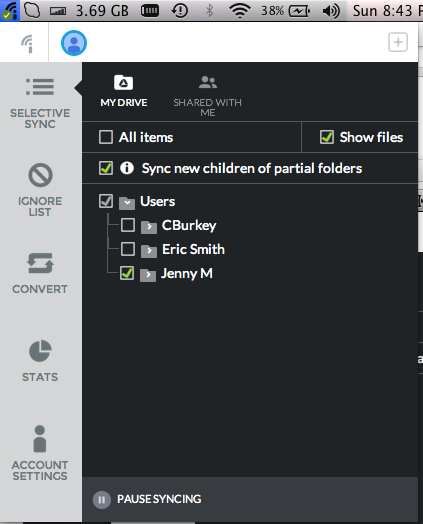
Task: Collapse the Users folder
Action: [127, 203]
